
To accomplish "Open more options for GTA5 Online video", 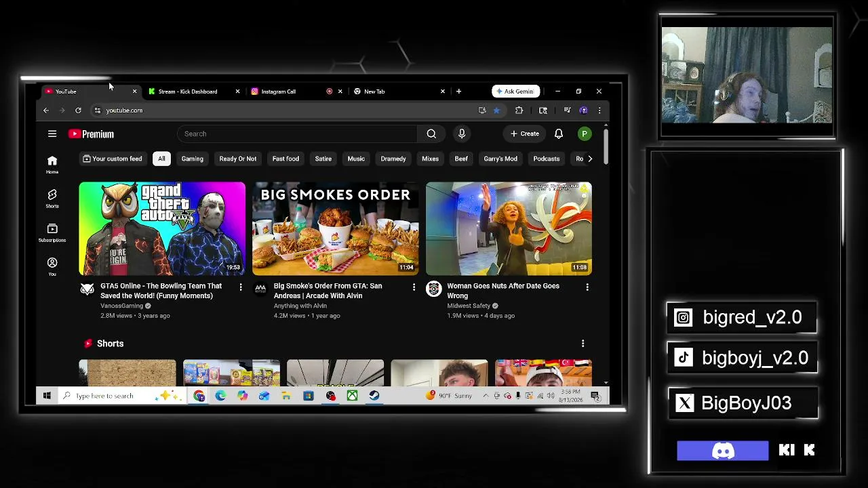I will point(241,287).
